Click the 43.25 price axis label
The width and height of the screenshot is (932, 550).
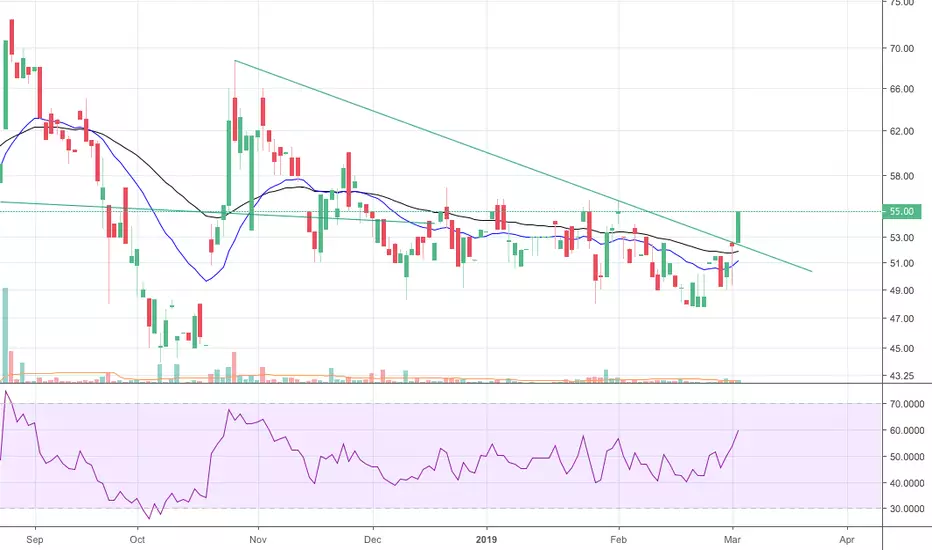click(x=902, y=376)
